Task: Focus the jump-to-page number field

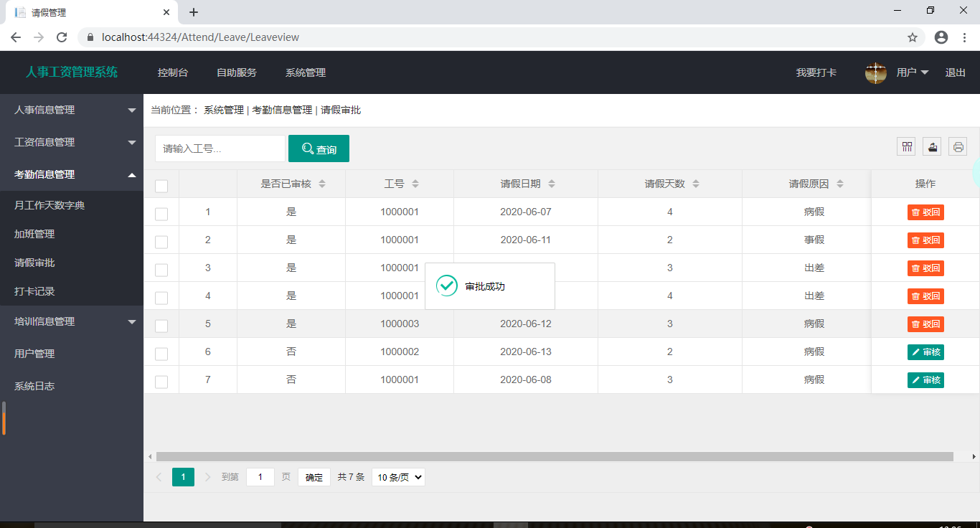Action: pos(260,477)
